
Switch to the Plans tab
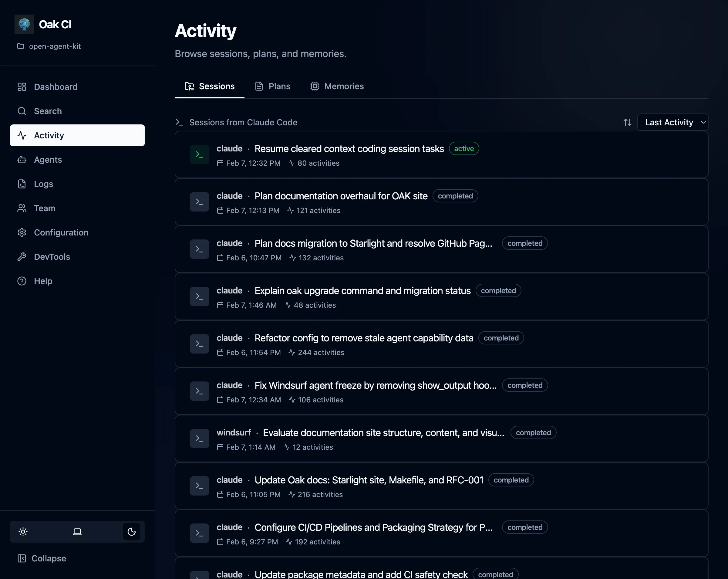click(273, 86)
